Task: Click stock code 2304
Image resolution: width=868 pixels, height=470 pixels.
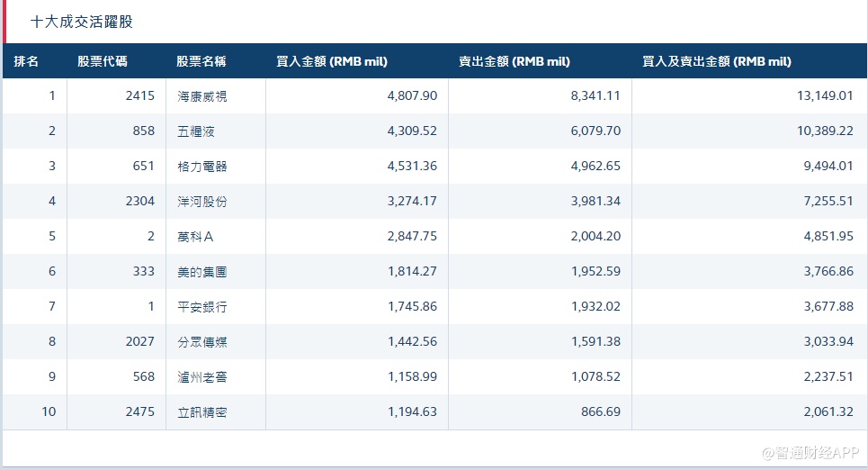Action: point(140,201)
